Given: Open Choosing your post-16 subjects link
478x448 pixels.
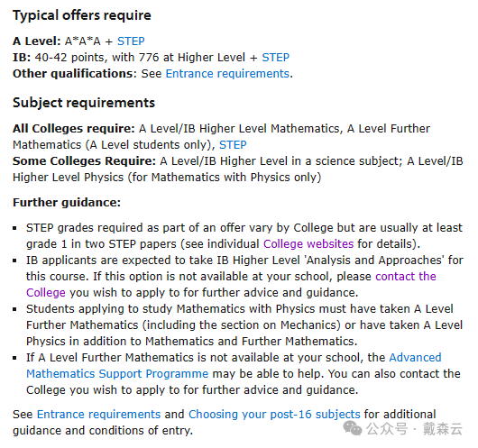Looking at the screenshot, I should pos(274,414).
